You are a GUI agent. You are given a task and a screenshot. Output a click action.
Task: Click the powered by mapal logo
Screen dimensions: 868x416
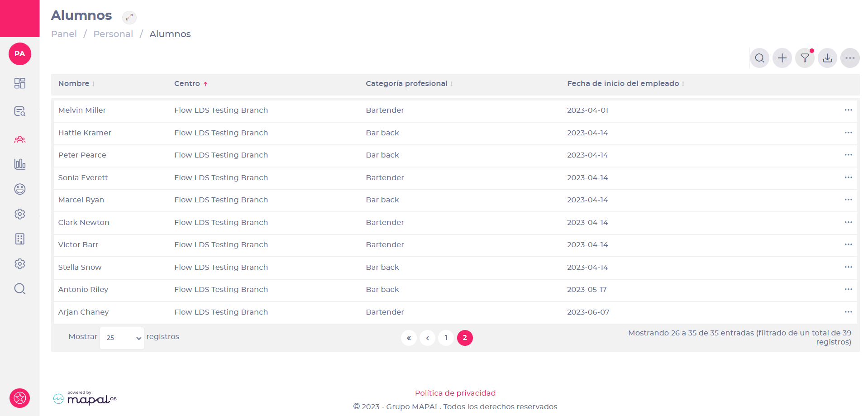tap(85, 398)
